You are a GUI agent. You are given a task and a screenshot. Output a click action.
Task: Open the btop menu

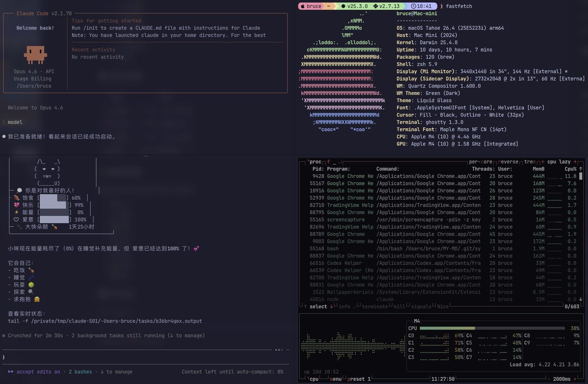(335, 379)
